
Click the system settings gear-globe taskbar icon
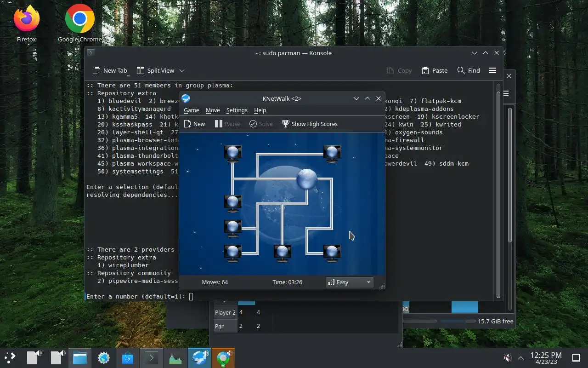(104, 357)
